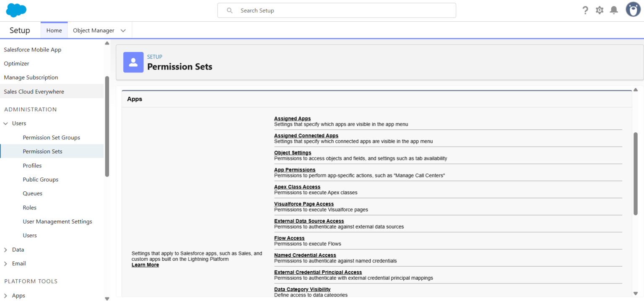644x301 pixels.
Task: Open the Help menu icon
Action: tap(585, 10)
